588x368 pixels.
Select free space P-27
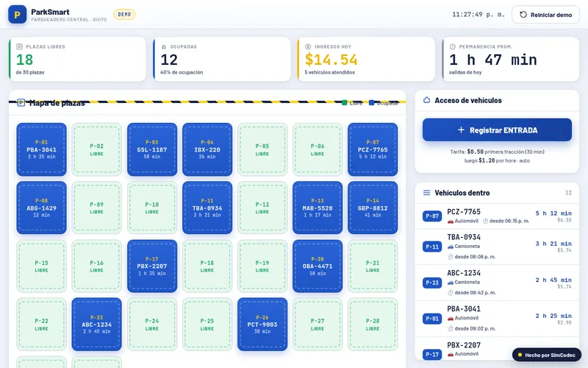pyautogui.click(x=318, y=325)
